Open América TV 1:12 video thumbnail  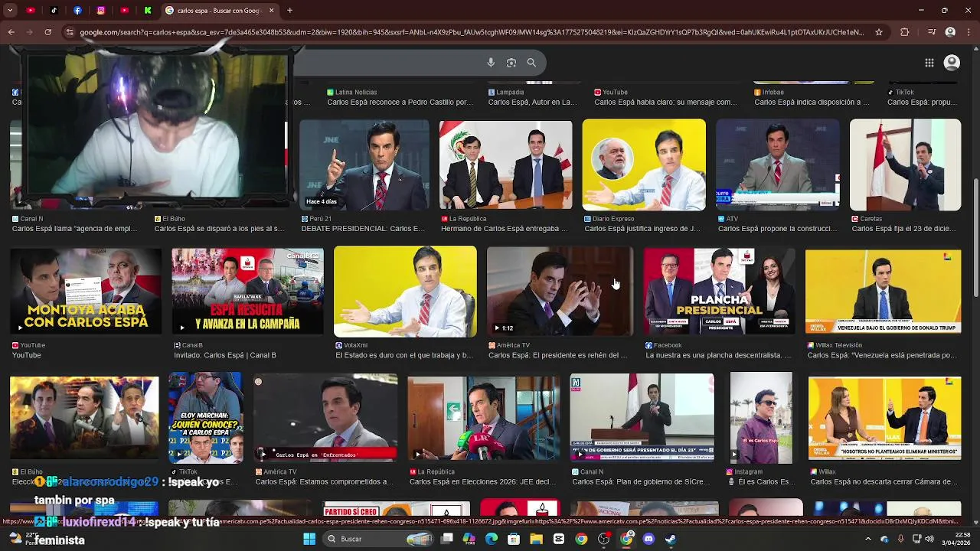(x=560, y=291)
